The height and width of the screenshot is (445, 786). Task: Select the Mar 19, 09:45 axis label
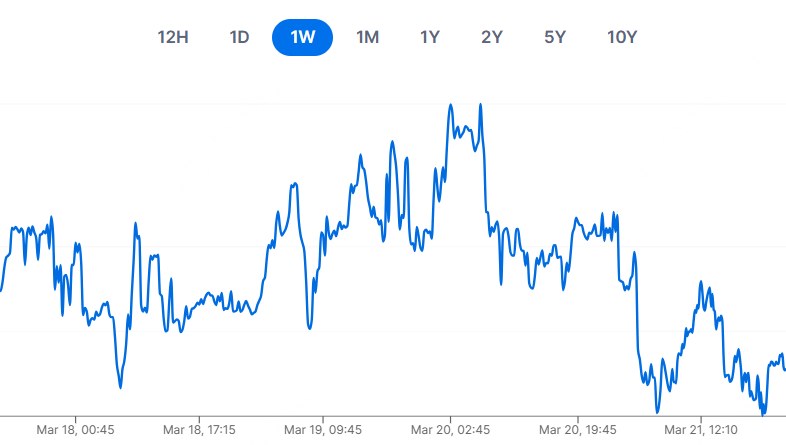[x=323, y=430]
